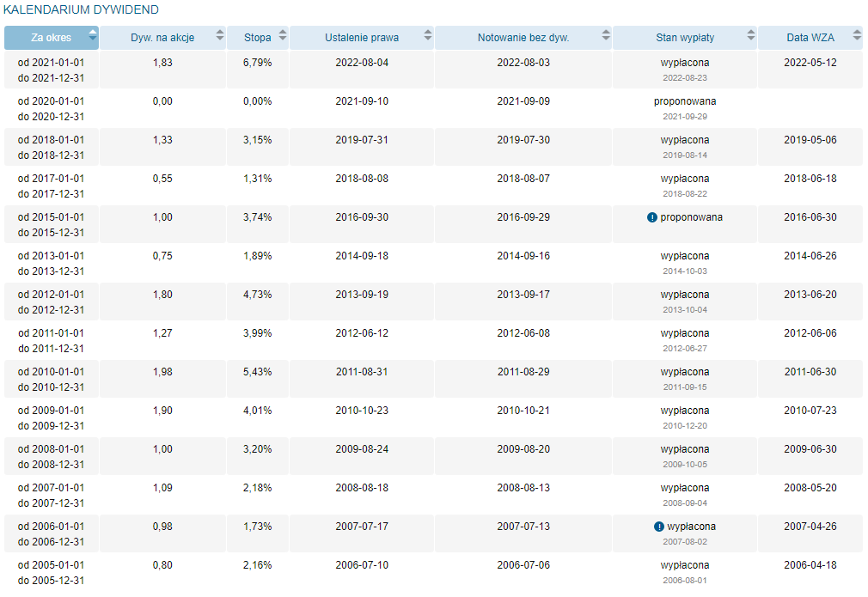Select payout date 2010-12-20

(x=685, y=427)
